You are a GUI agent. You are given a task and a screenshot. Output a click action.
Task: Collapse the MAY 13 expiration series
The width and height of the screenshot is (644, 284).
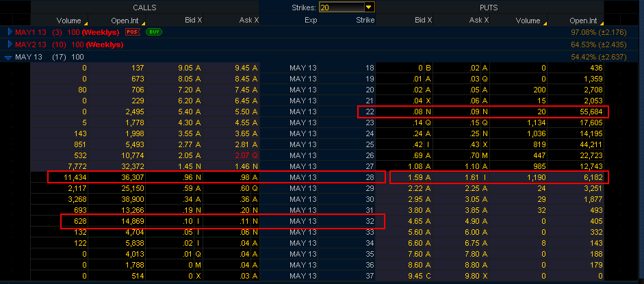[8, 57]
